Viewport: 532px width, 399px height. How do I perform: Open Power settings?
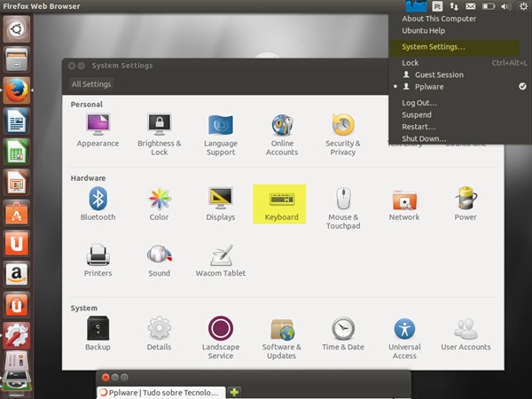click(x=465, y=204)
